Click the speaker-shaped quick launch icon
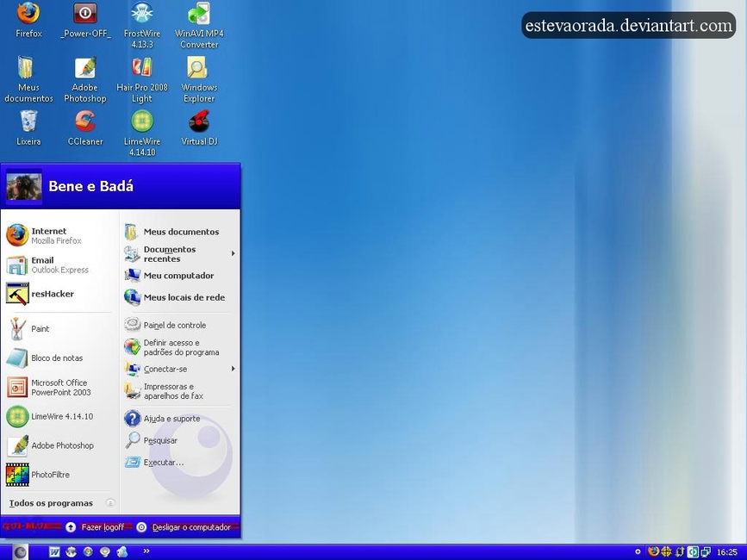747x560 pixels. pyautogui.click(x=105, y=552)
